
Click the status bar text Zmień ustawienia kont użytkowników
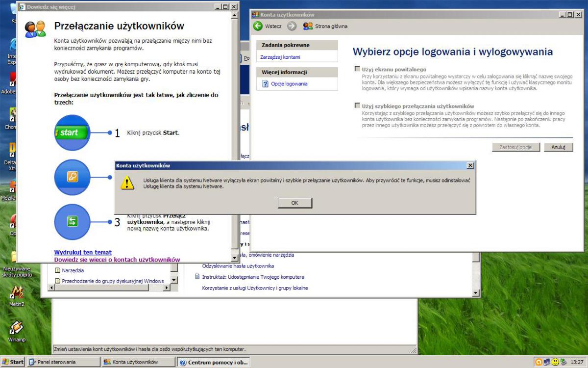(x=149, y=349)
